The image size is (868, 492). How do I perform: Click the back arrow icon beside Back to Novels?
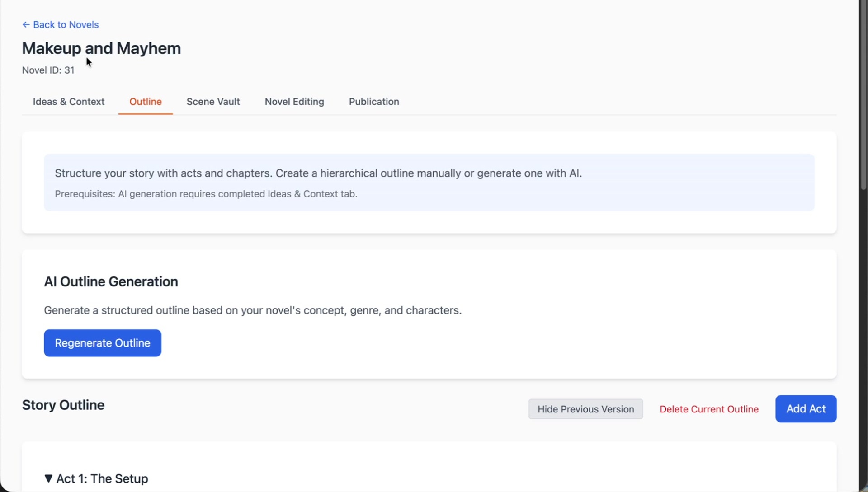pos(26,25)
